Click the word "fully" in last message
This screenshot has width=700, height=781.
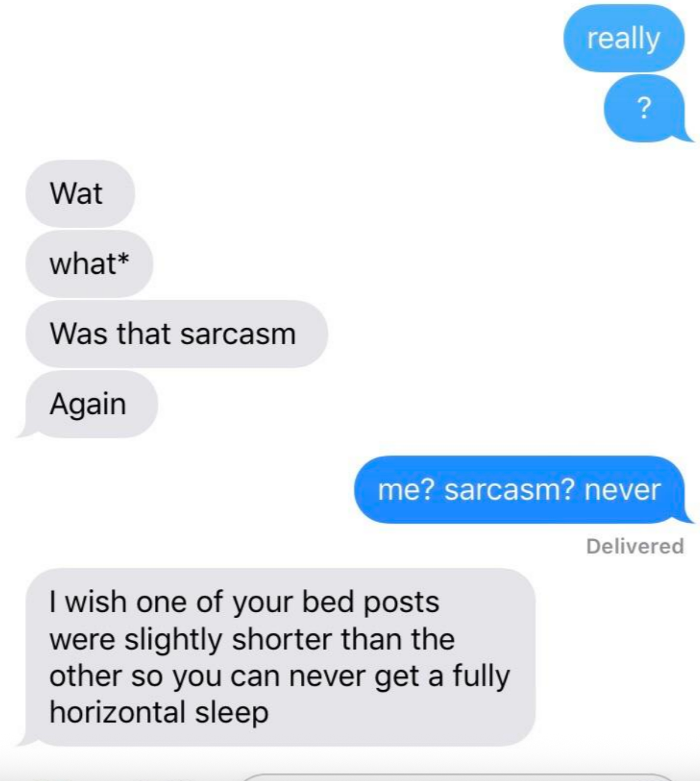point(481,677)
